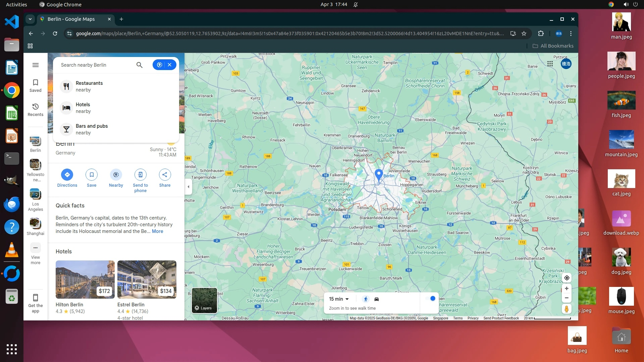Select driving travel mode
Viewport: 644px width, 362px height.
[376, 299]
